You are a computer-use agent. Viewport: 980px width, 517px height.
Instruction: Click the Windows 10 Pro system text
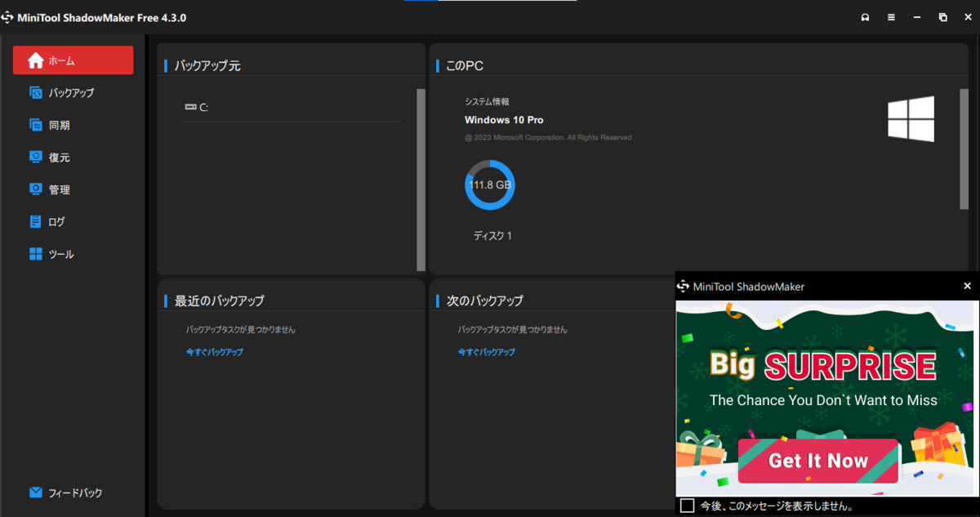click(x=504, y=120)
